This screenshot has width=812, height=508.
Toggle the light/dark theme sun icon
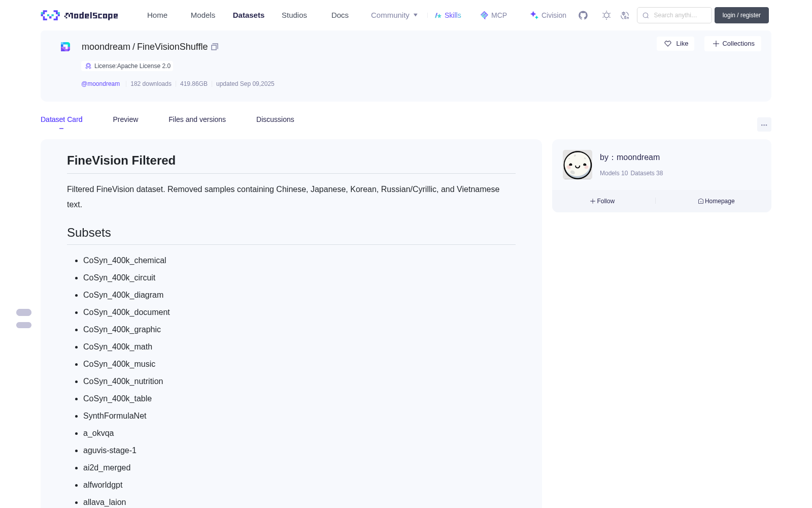pyautogui.click(x=606, y=15)
